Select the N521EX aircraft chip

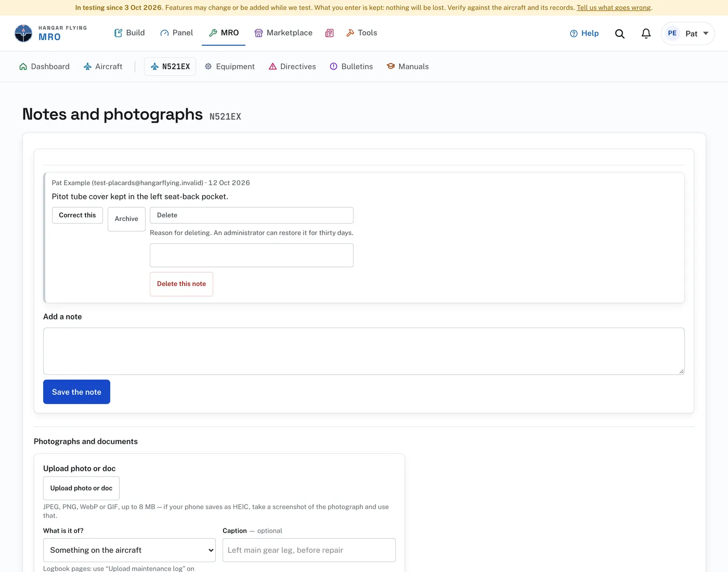(x=170, y=67)
